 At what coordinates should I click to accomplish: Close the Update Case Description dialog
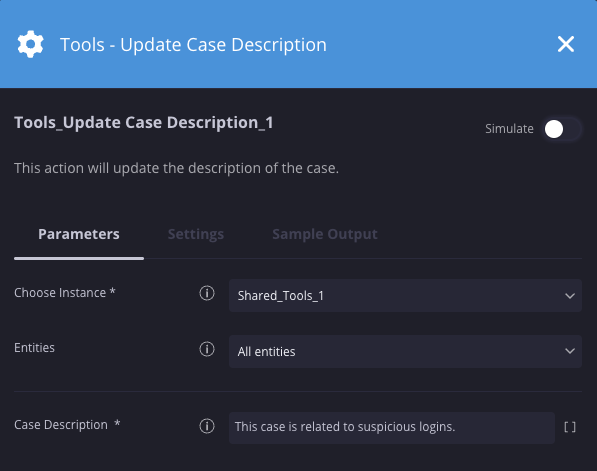point(566,44)
